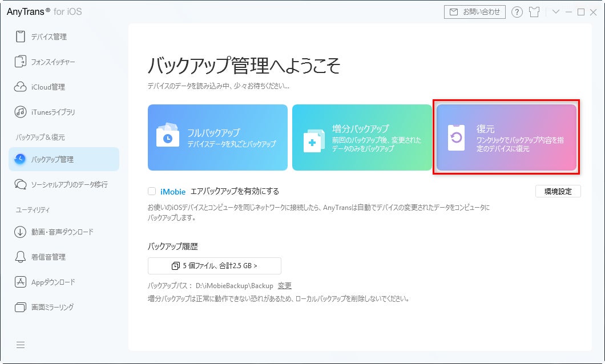The width and height of the screenshot is (605, 364).
Task: Expand backup history 5 個ファイル list
Action: pos(215,266)
